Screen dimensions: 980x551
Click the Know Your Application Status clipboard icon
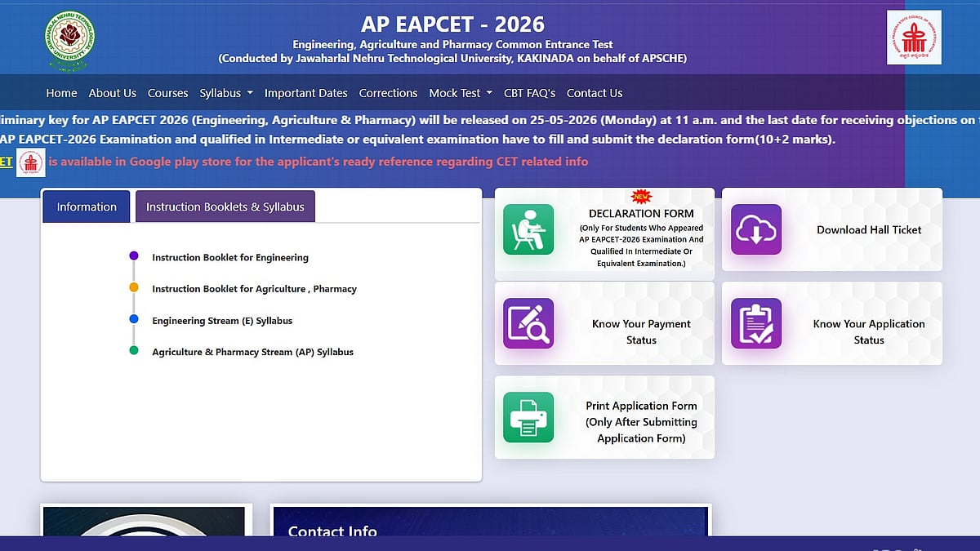[755, 323]
